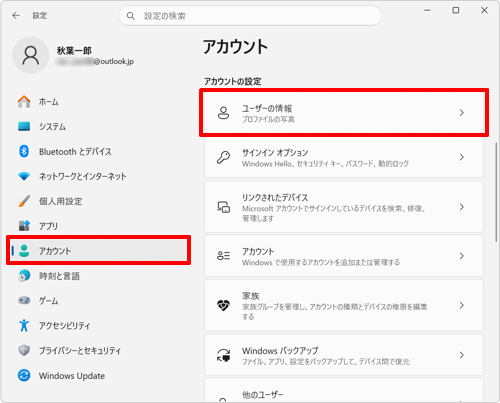Open ゲーム settings label
This screenshot has width=500, height=403.
49,301
